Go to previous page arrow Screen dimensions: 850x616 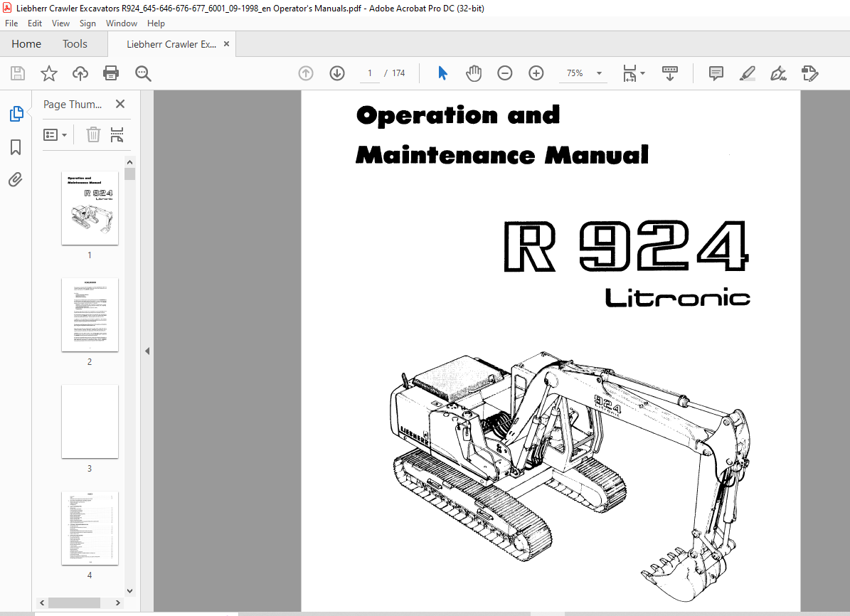click(306, 73)
